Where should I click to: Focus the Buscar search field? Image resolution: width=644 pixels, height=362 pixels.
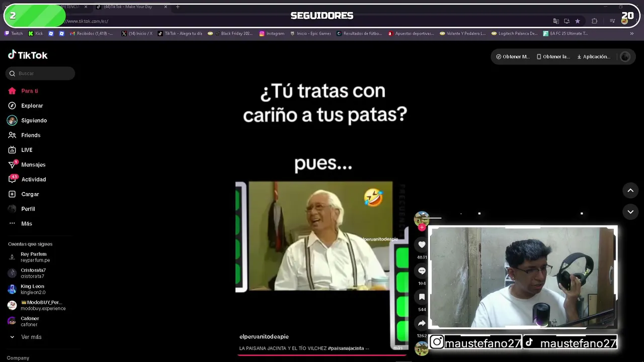(x=40, y=73)
